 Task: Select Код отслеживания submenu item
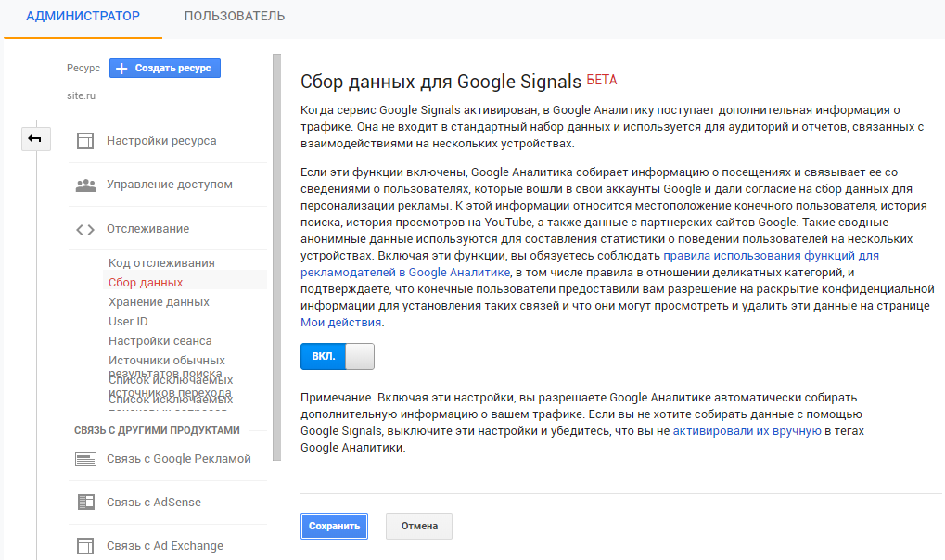(x=161, y=262)
